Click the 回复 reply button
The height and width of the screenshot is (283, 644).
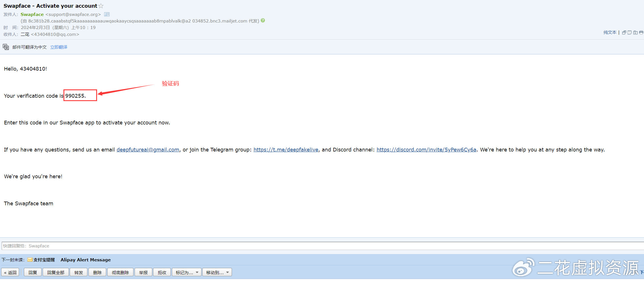(x=33, y=272)
